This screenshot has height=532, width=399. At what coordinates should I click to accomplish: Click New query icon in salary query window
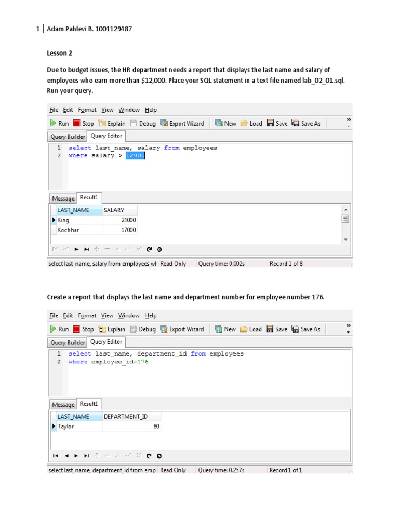click(219, 123)
